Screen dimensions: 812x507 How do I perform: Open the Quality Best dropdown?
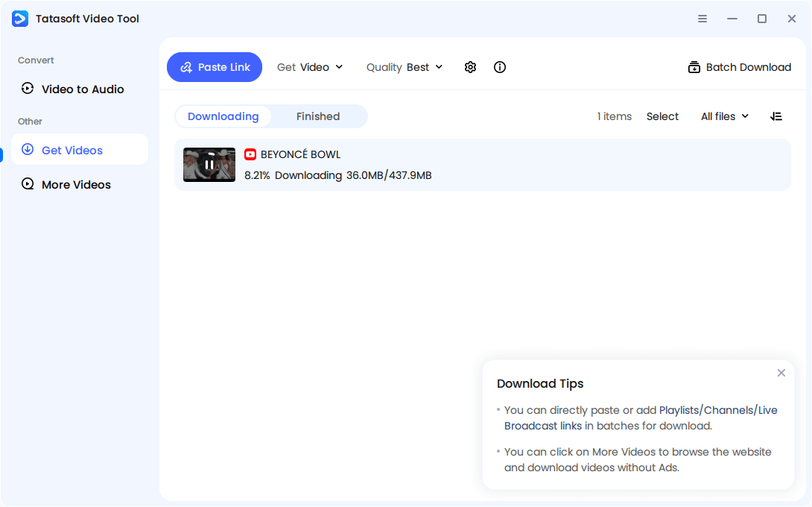click(x=405, y=67)
